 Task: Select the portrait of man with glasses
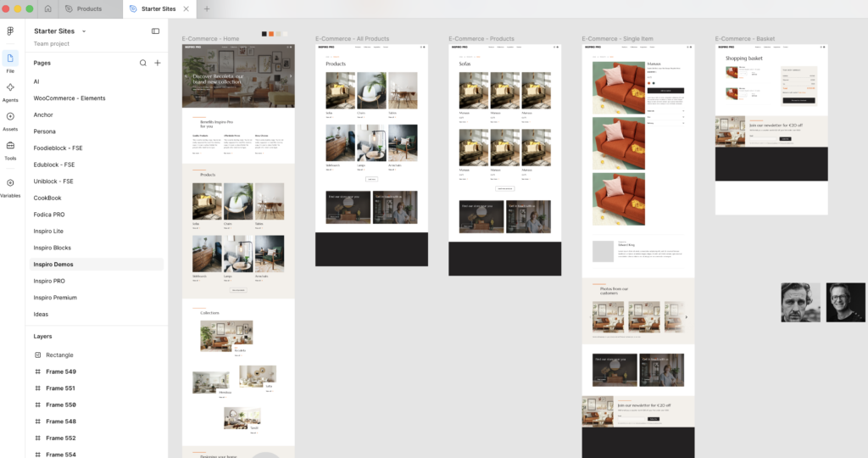(x=845, y=303)
